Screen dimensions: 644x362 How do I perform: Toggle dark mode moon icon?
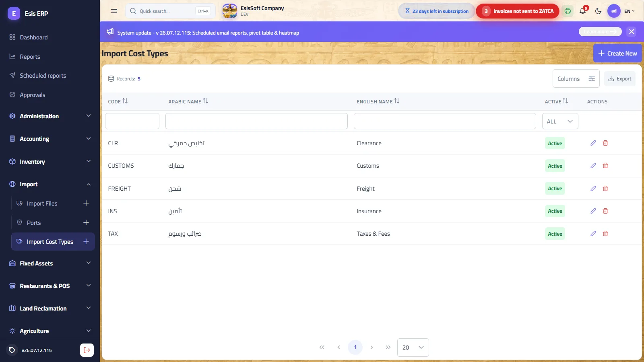click(598, 11)
